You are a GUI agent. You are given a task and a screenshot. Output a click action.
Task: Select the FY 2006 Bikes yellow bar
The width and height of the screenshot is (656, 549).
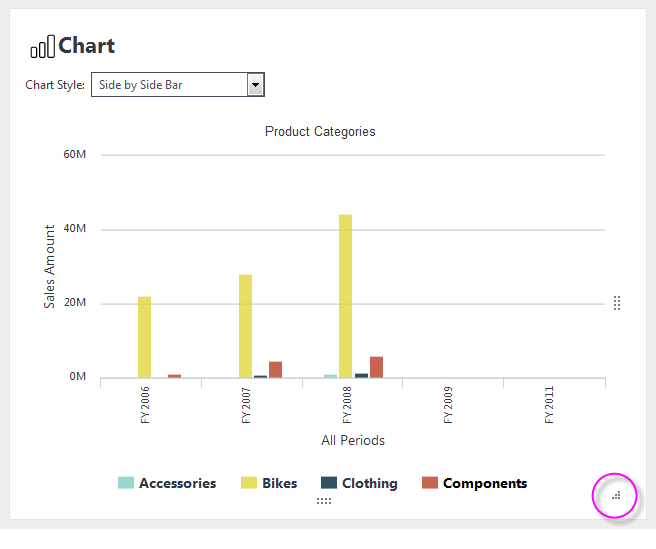tap(144, 337)
